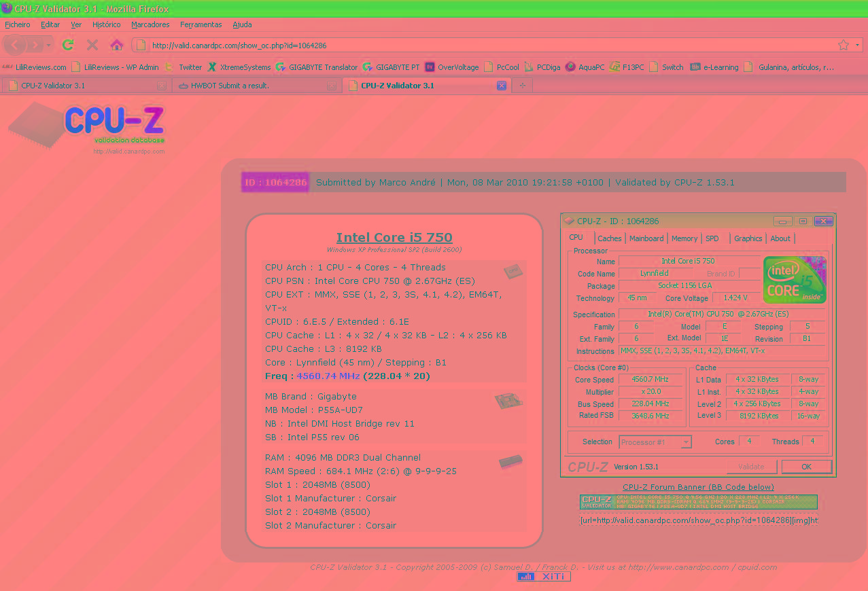Screen dimensions: 868x591
Task: Bookmark this page with the star icon
Action: click(844, 46)
